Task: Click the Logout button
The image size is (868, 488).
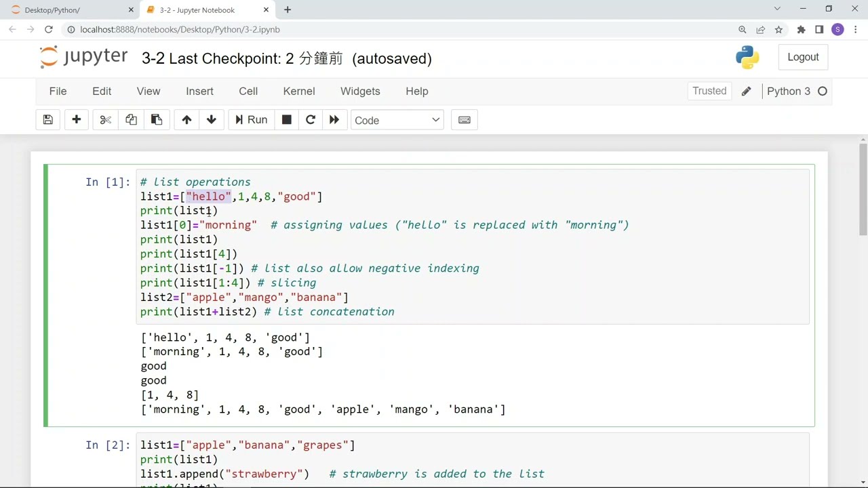Action: [x=803, y=58]
